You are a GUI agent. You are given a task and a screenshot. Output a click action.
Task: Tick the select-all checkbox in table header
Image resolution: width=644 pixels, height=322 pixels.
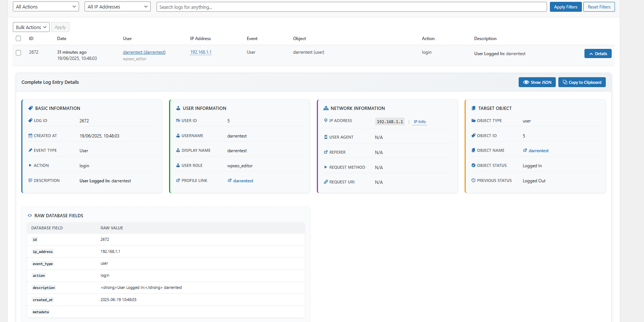point(18,39)
